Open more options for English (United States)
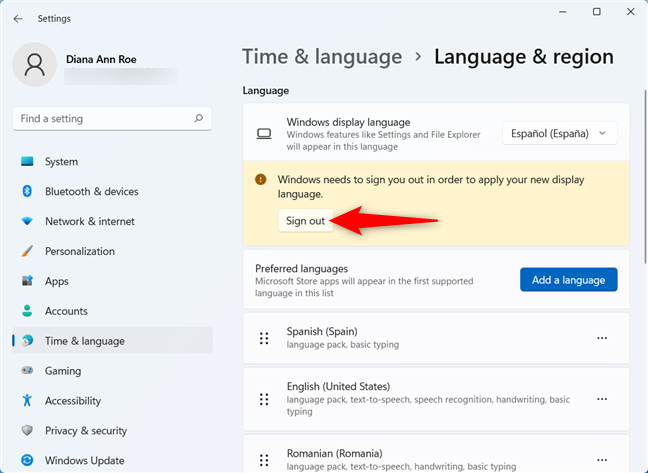The width and height of the screenshot is (648, 473). pyautogui.click(x=602, y=399)
